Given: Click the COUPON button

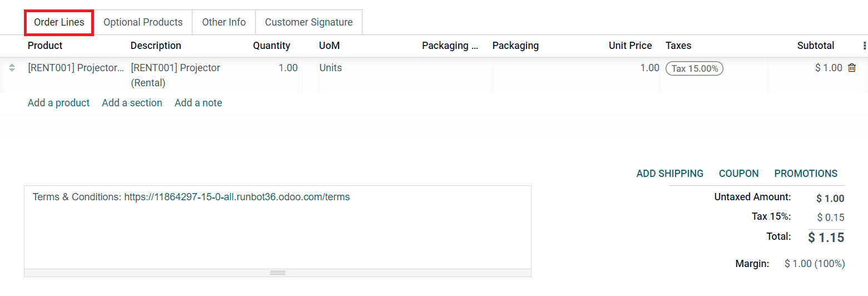Looking at the screenshot, I should tap(738, 174).
